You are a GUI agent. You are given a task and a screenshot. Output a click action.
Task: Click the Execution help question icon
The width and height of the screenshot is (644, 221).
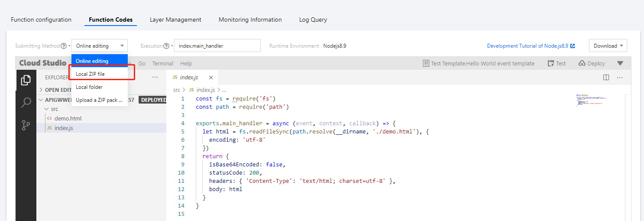[x=166, y=46]
